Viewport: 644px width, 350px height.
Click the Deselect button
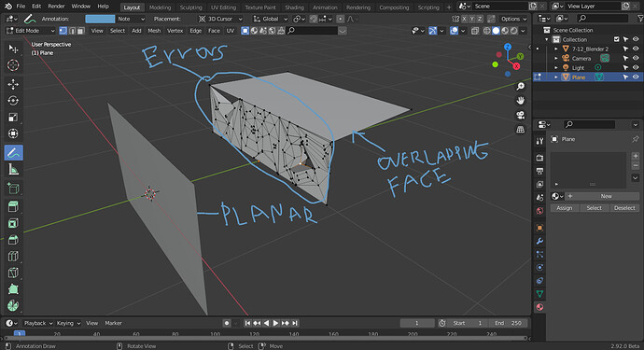pos(624,208)
